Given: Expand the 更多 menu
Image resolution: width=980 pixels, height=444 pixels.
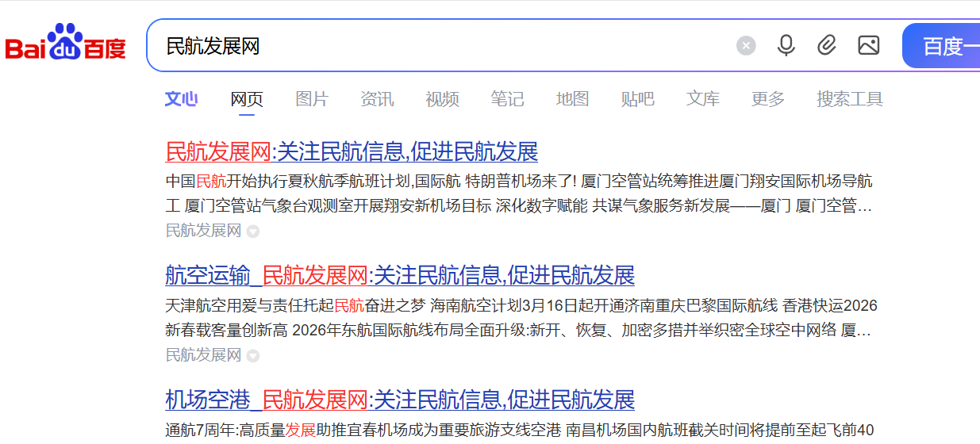Looking at the screenshot, I should tap(767, 99).
